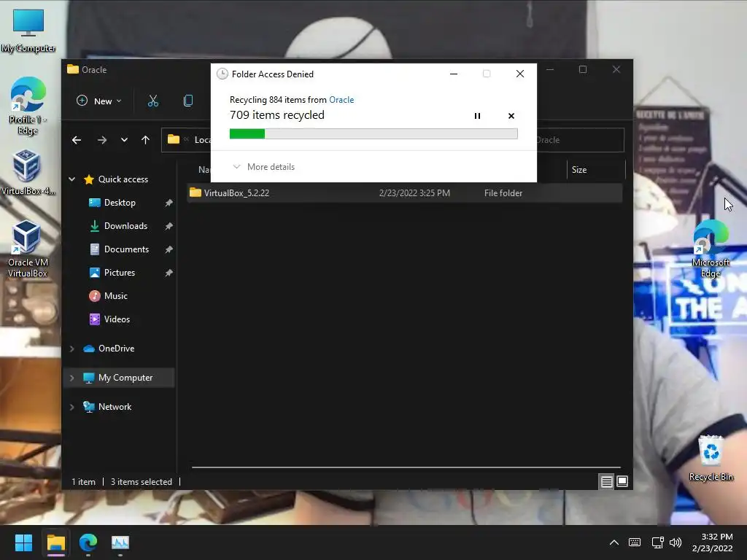Minimize the Folder Access Denied dialog
The height and width of the screenshot is (560, 747).
coord(454,74)
